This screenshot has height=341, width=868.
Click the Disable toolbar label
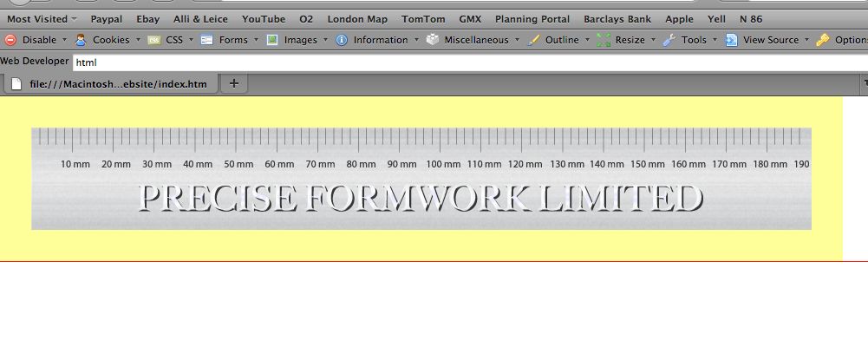[x=39, y=40]
